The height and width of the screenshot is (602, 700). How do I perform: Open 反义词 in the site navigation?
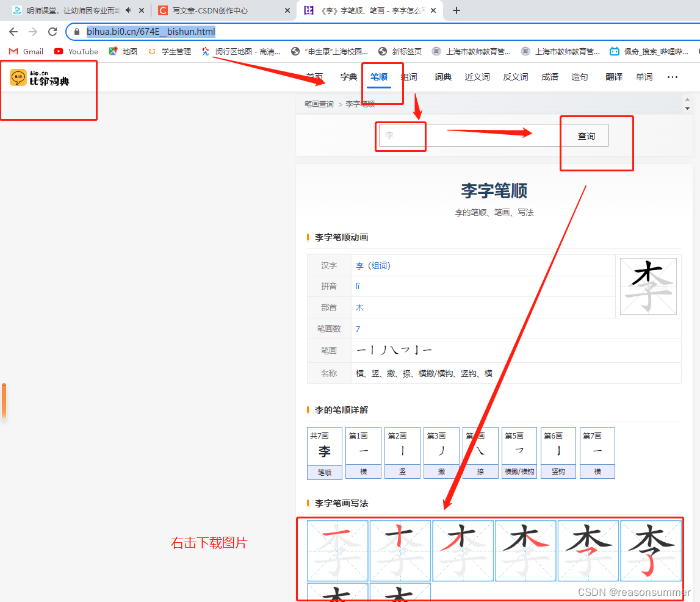[x=516, y=77]
